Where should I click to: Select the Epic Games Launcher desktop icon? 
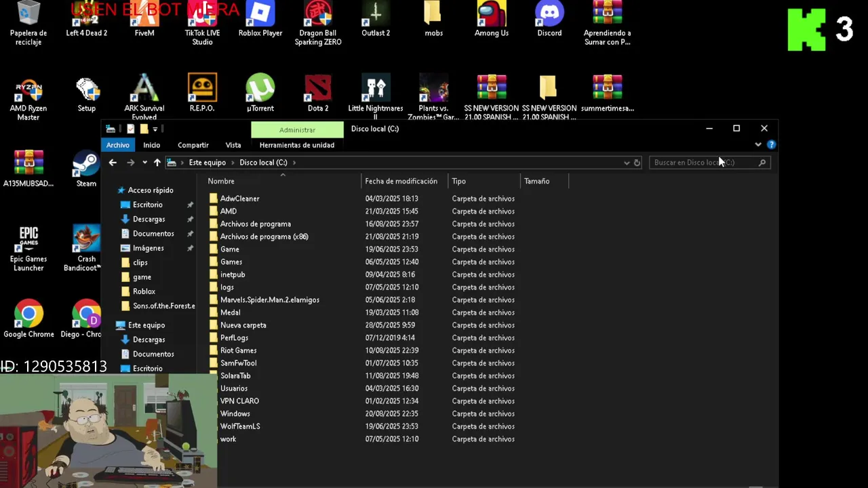(x=28, y=249)
